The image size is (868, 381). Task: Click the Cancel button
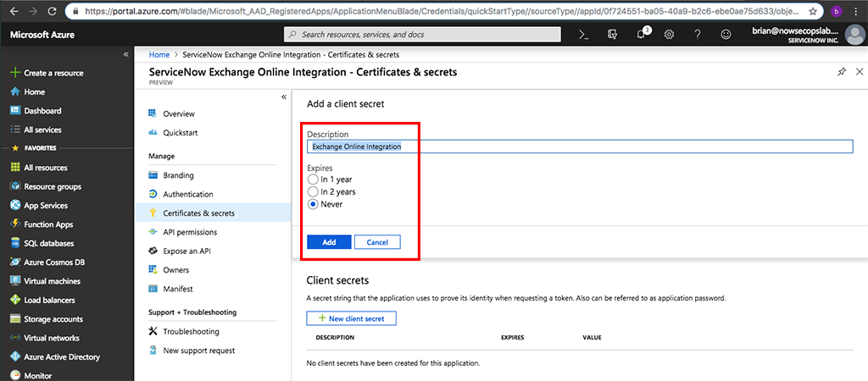pos(377,242)
